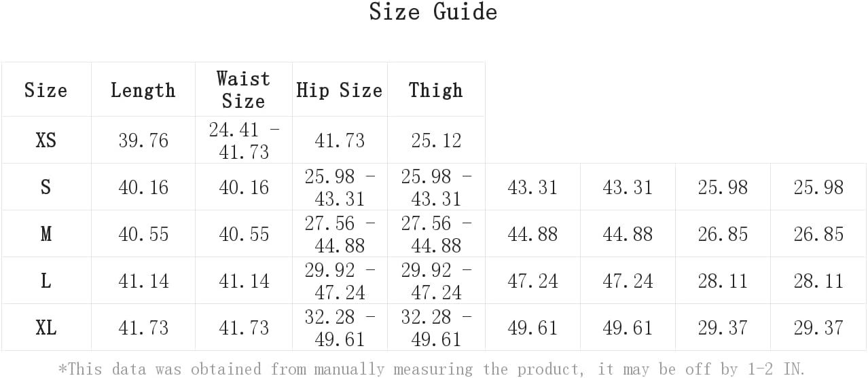Image resolution: width=868 pixels, height=378 pixels.
Task: Click the Size Guide title
Action: click(433, 12)
